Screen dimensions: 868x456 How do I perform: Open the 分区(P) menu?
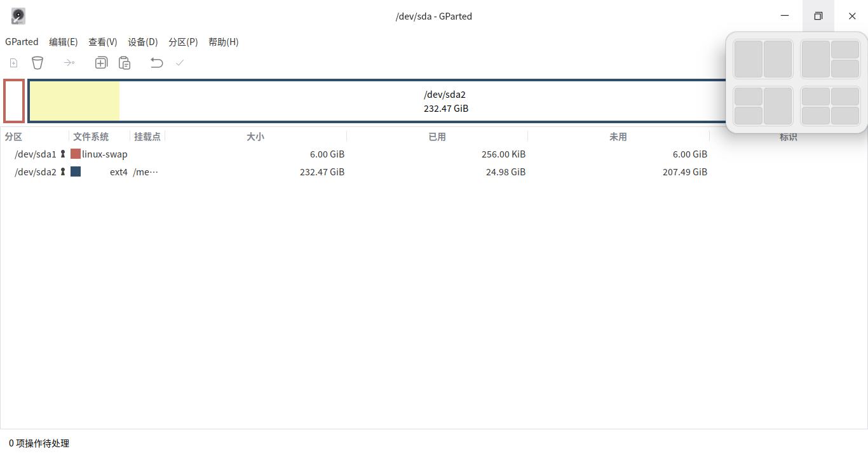point(183,42)
